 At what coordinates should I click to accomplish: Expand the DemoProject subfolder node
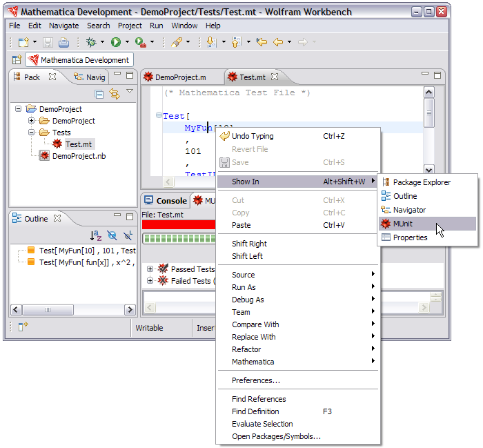[x=32, y=121]
